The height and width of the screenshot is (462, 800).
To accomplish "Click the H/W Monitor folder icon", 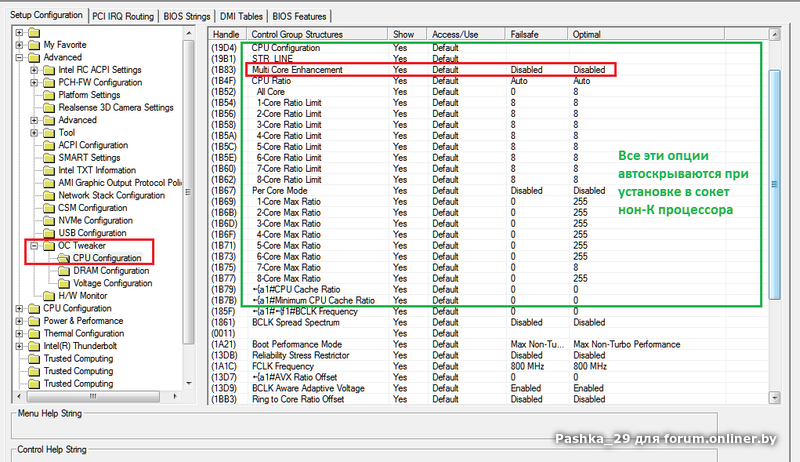I will (50, 295).
